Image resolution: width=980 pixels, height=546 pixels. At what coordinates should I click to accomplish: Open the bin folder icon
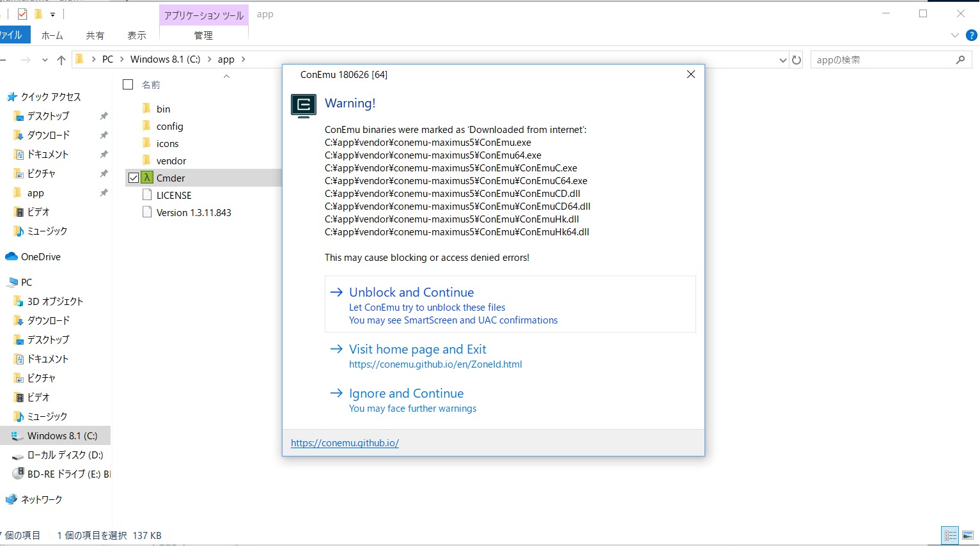[147, 109]
